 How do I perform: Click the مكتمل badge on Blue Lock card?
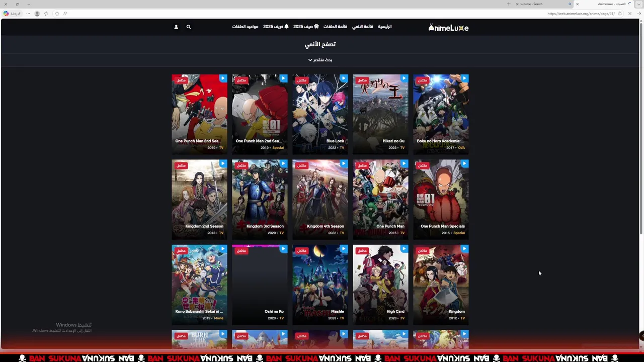[x=302, y=80]
